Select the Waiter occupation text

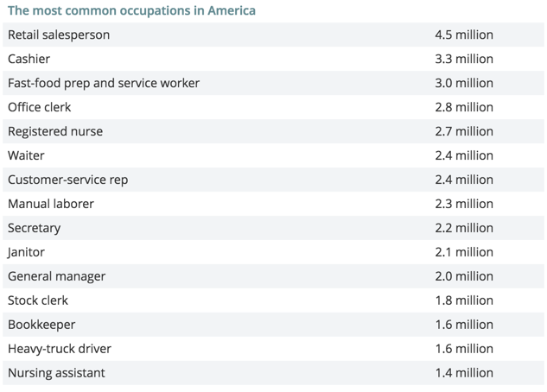pos(26,155)
